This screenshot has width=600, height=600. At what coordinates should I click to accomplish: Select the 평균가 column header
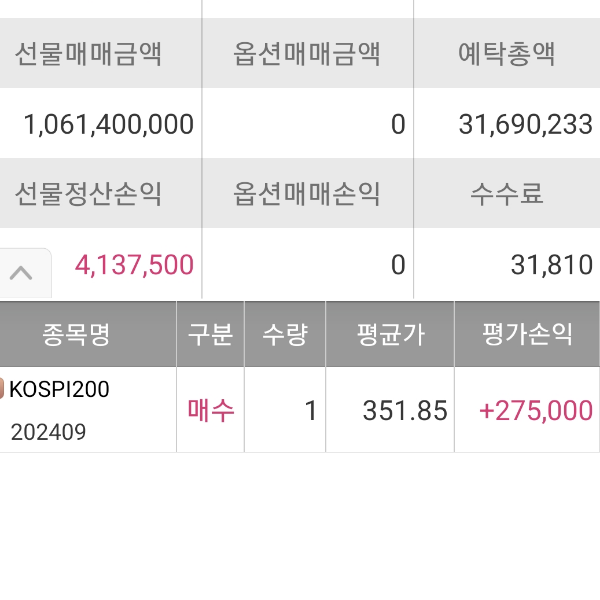coord(390,334)
